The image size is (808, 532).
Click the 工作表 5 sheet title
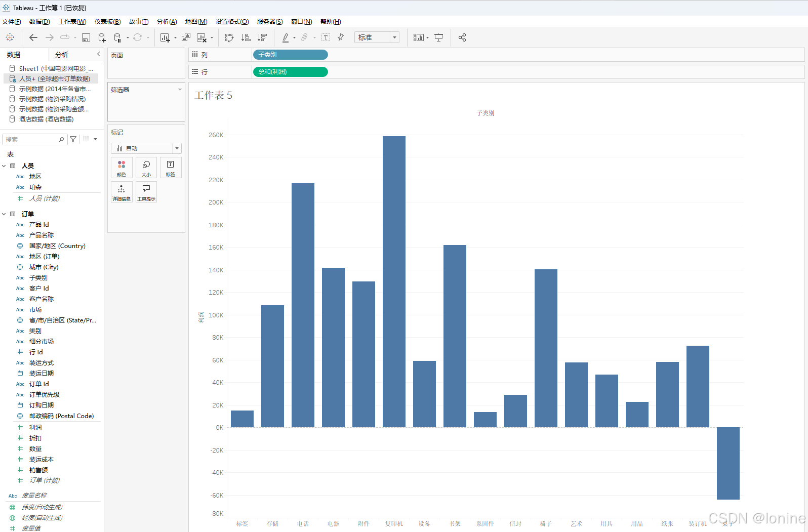click(x=214, y=95)
